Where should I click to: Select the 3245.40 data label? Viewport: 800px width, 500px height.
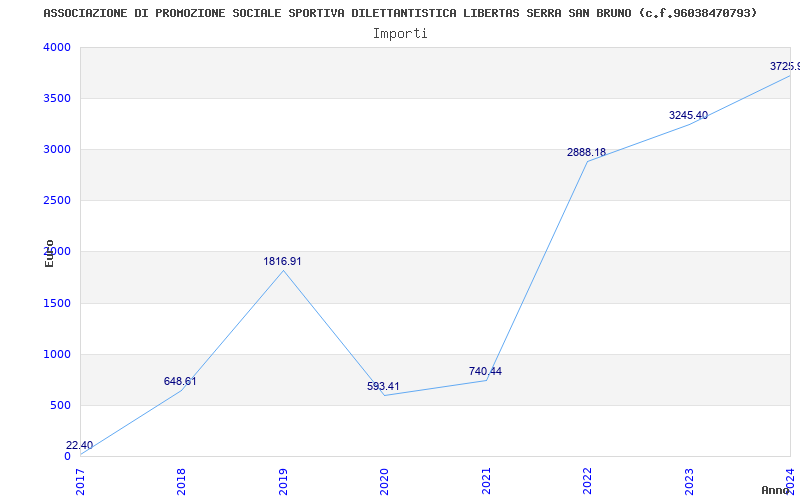click(x=688, y=115)
